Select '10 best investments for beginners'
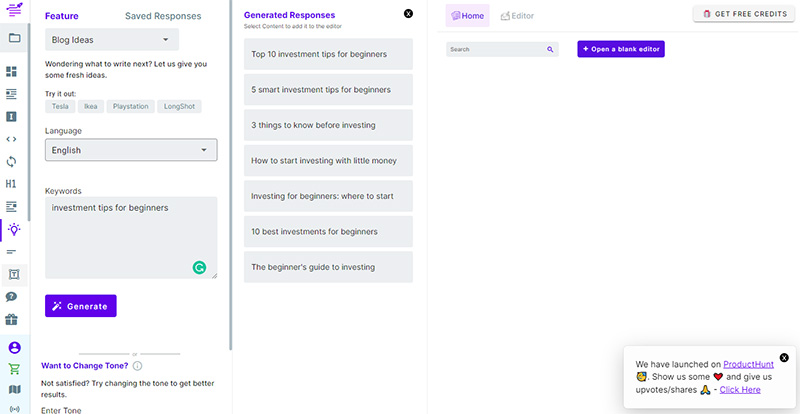This screenshot has height=414, width=800. point(328,231)
